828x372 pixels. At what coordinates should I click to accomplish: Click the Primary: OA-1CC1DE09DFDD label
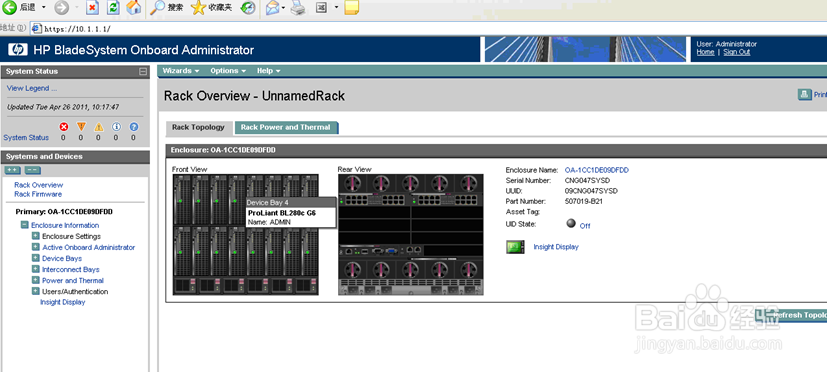coord(64,211)
